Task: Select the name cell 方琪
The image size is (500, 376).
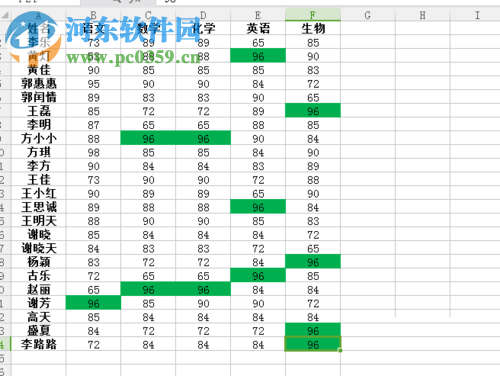Action: pyautogui.click(x=39, y=152)
